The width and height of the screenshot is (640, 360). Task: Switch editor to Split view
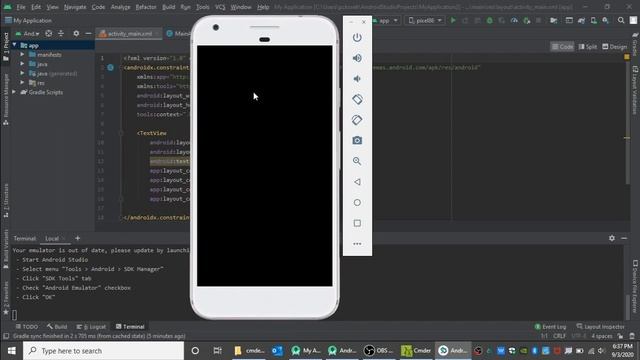588,47
